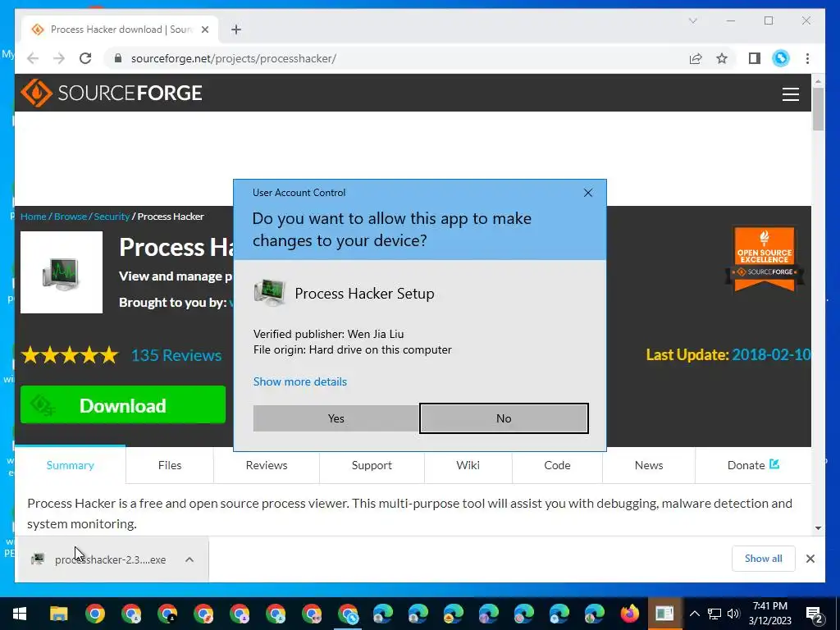
Task: Click the Chrome profile avatar
Action: 781,58
